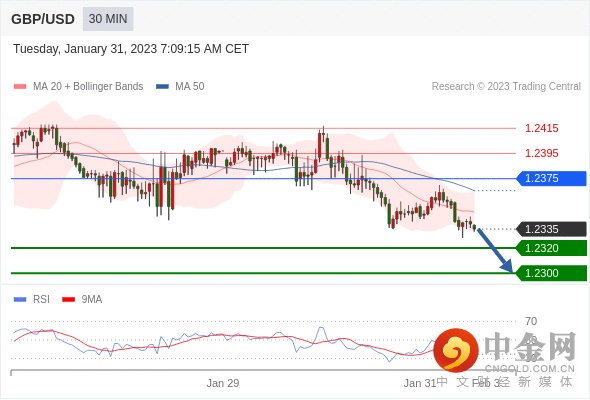Toggle the RSI legend label
Viewport: 590px width, 400px height.
41,300
